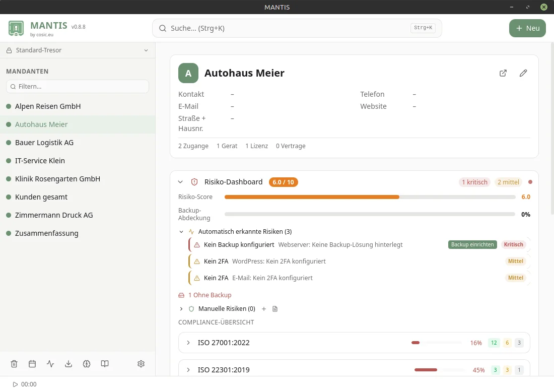Click warning icon of WordPress Kein 2FA
554x392 pixels.
pyautogui.click(x=197, y=262)
